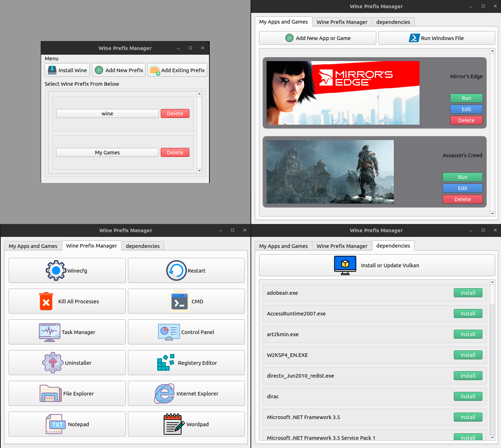The height and width of the screenshot is (448, 501).
Task: Click the Add Exiting Prefix folder icon
Action: [155, 70]
